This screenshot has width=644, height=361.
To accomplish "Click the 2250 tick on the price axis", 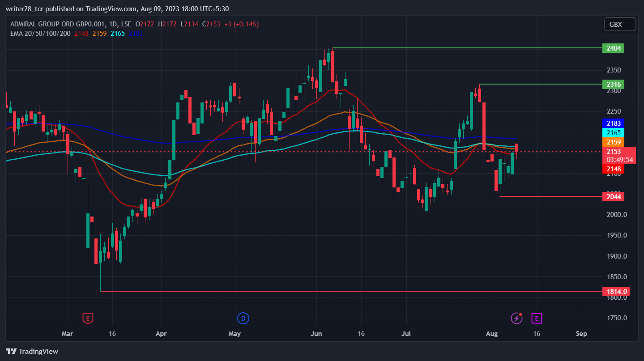I will [614, 111].
